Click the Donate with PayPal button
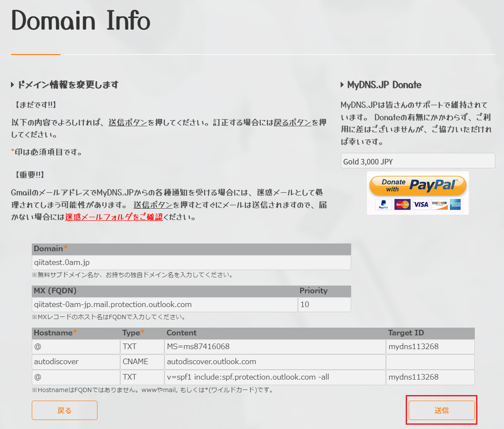This screenshot has height=429, width=504. [x=418, y=186]
